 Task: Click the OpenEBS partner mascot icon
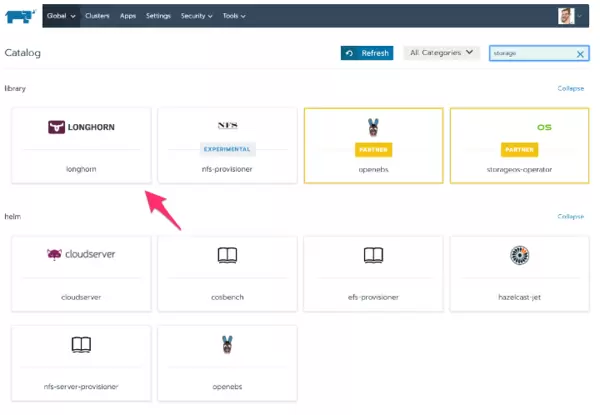click(x=373, y=127)
